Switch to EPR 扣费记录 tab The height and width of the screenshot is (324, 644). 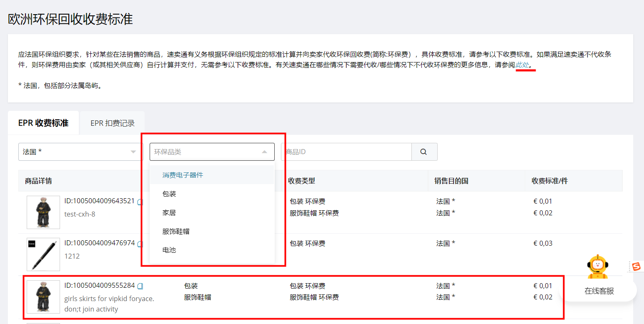click(x=113, y=123)
